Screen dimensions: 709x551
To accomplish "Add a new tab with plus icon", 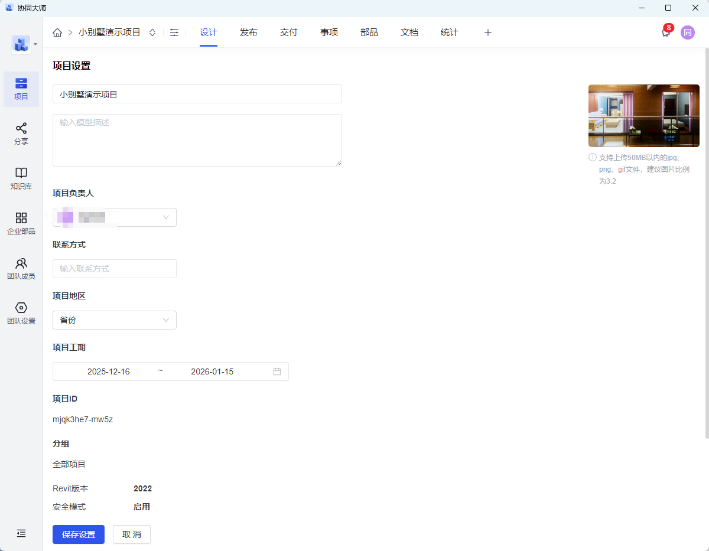I will click(x=488, y=32).
